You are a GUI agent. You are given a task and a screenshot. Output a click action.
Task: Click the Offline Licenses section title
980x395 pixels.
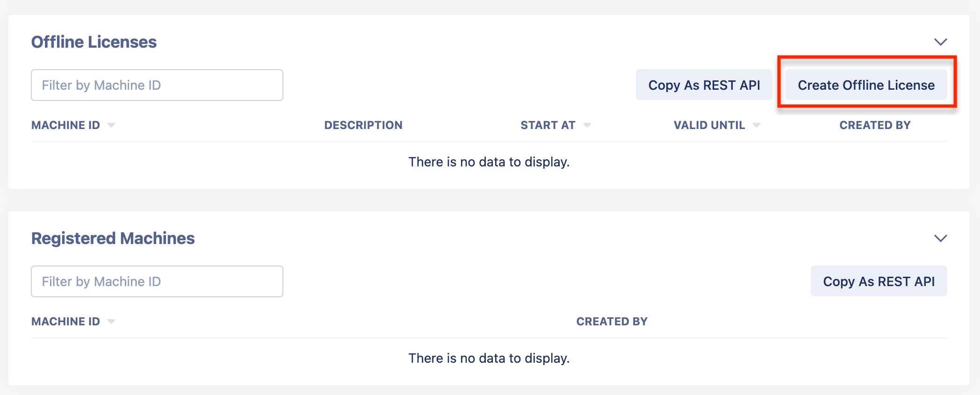pos(94,42)
